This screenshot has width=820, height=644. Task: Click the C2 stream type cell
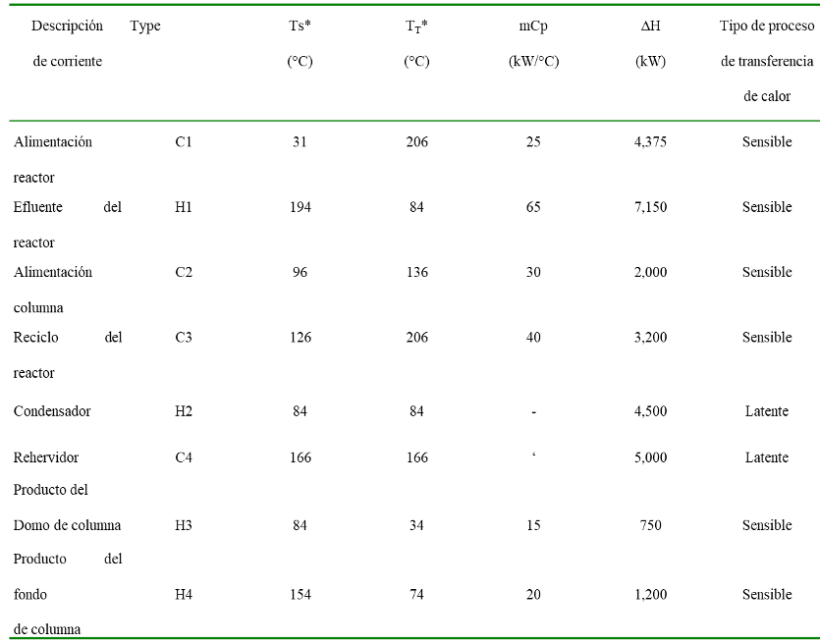tap(184, 272)
